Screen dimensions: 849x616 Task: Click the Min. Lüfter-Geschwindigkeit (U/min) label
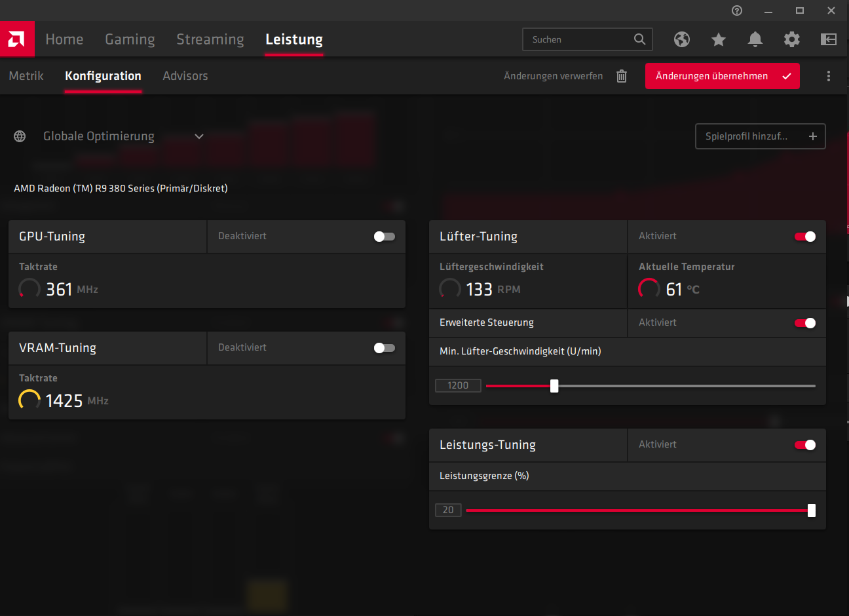pos(520,351)
